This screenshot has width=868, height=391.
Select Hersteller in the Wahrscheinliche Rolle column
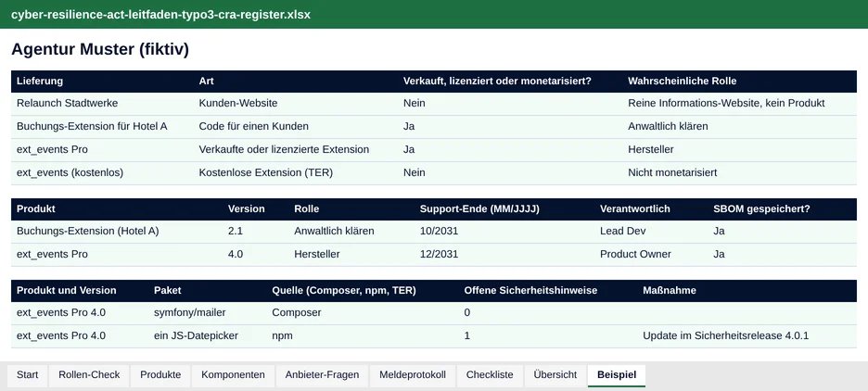650,150
